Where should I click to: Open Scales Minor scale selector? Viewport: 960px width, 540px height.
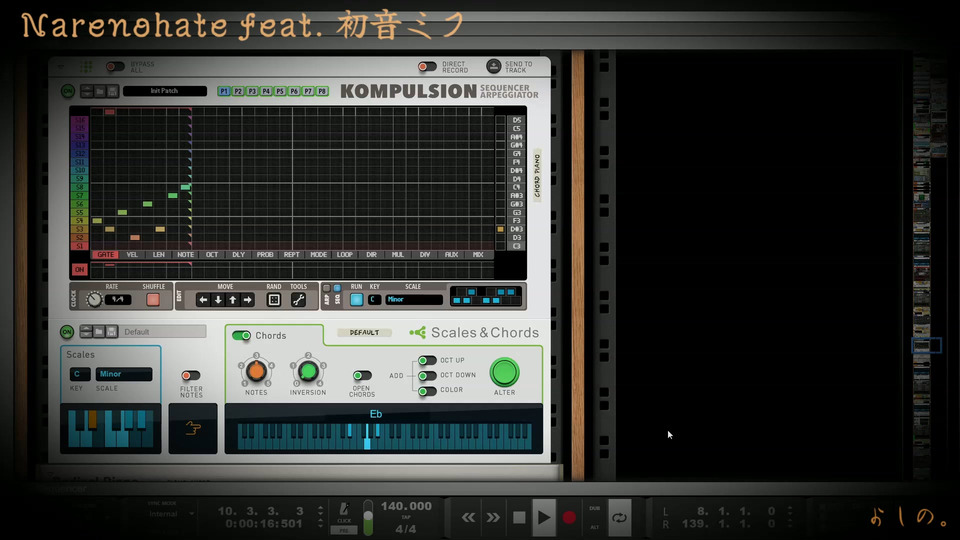(x=124, y=374)
